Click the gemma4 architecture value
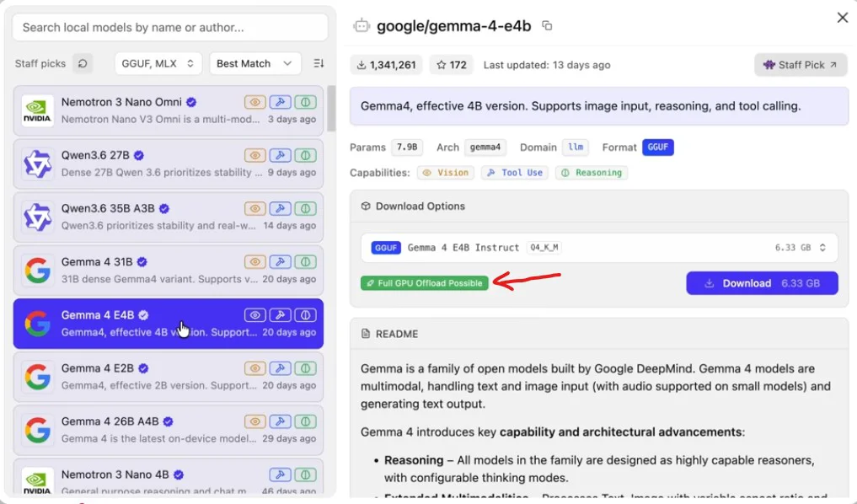Viewport: 857px width, 504px height. (485, 147)
